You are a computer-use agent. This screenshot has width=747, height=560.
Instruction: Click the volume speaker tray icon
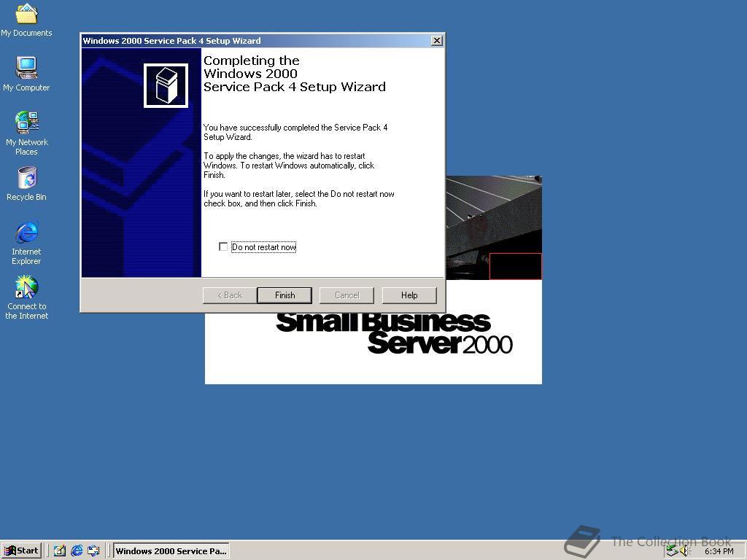[685, 551]
